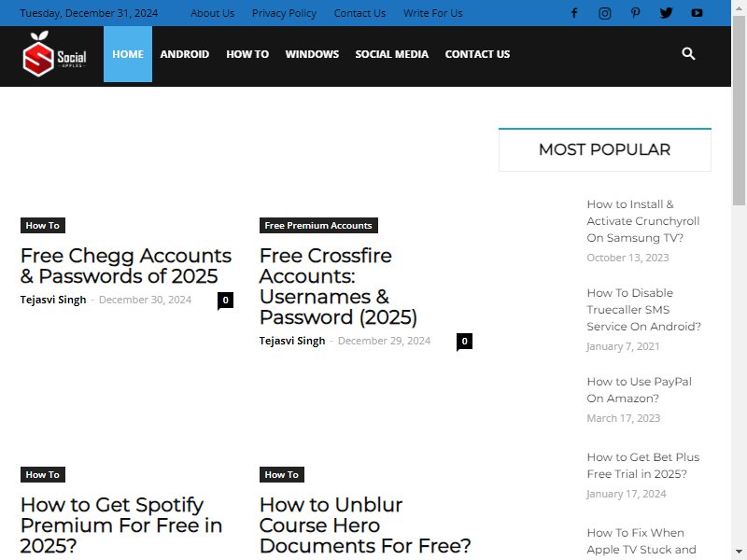Image resolution: width=747 pixels, height=560 pixels.
Task: Click the date January 7, 2021
Action: tap(623, 346)
